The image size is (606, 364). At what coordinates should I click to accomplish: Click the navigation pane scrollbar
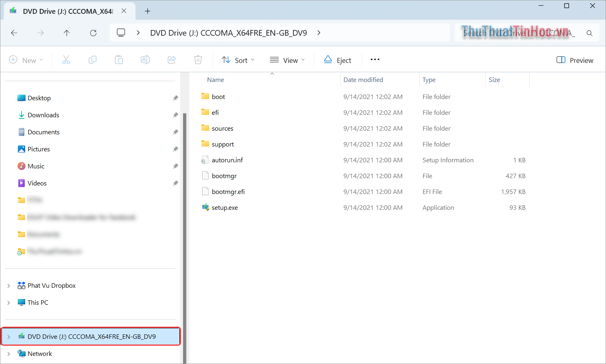pos(185,238)
